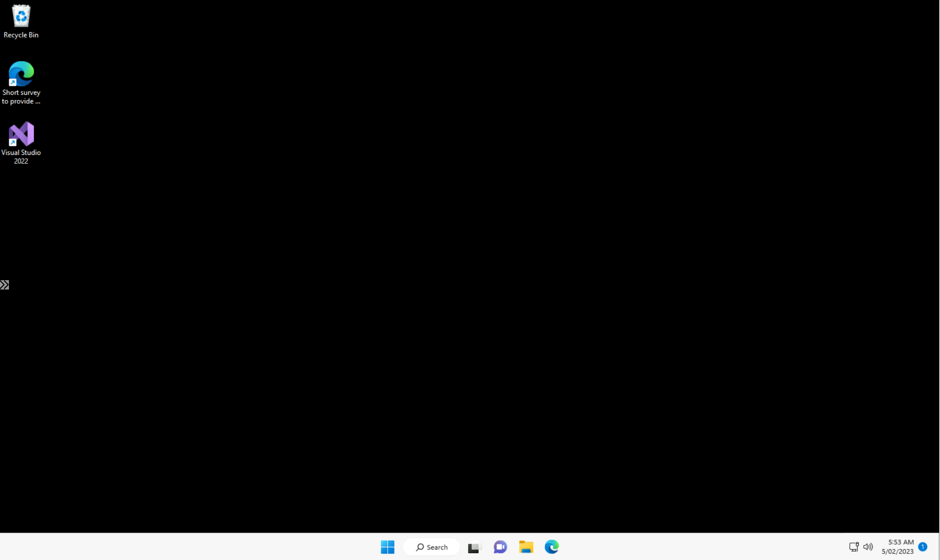Select the Recycle Bin desktop icon
The height and width of the screenshot is (560, 940).
pyautogui.click(x=21, y=21)
